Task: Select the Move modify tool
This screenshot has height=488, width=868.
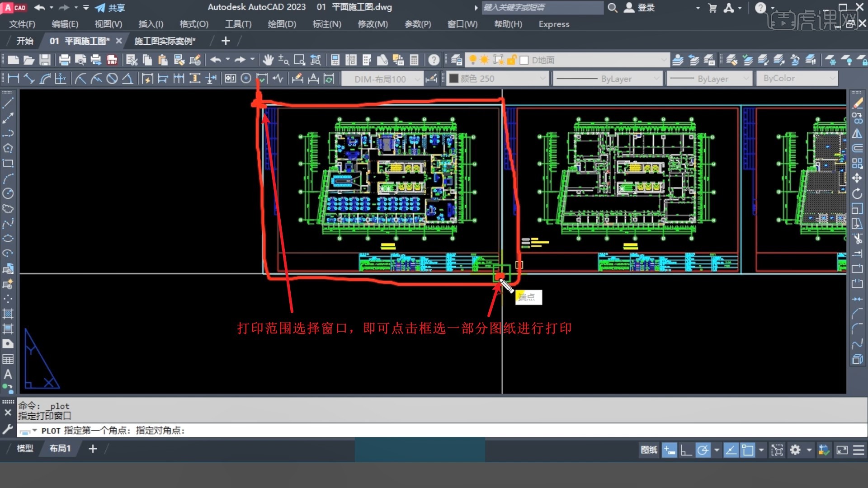Action: [x=858, y=178]
